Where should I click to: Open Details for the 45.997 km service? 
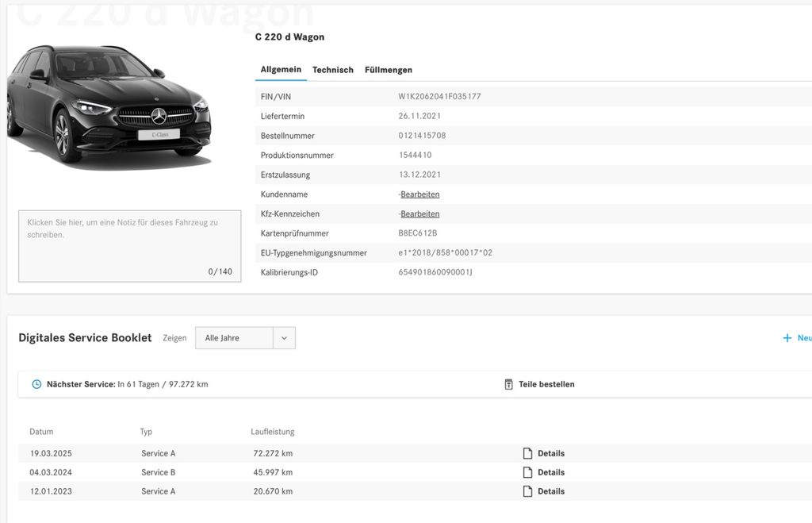point(551,471)
